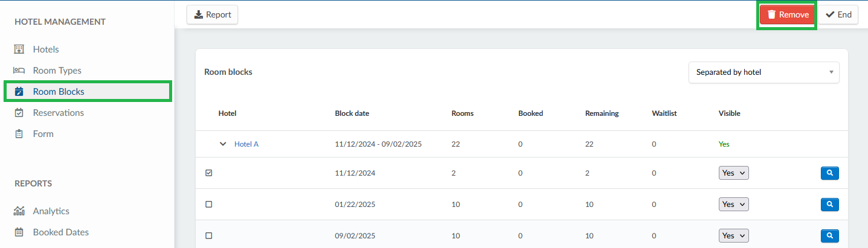
Task: Go to Reservations in the sidebar
Action: 58,113
